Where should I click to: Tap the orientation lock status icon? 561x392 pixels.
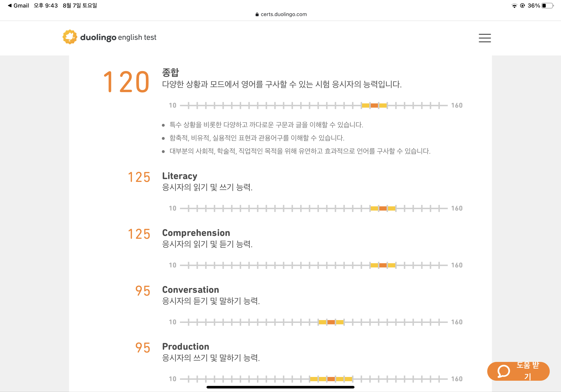point(522,6)
